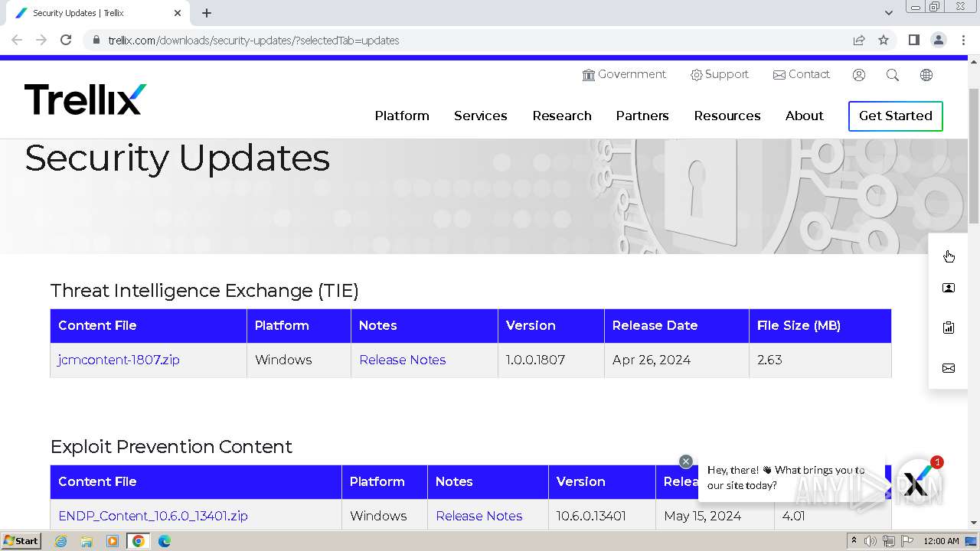
Task: Open the globe language selector icon
Action: pos(926,75)
